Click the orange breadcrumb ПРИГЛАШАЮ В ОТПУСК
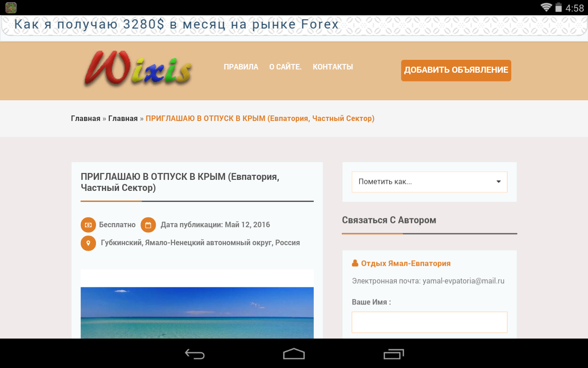Screen dimensions: 588x368 click(x=260, y=119)
